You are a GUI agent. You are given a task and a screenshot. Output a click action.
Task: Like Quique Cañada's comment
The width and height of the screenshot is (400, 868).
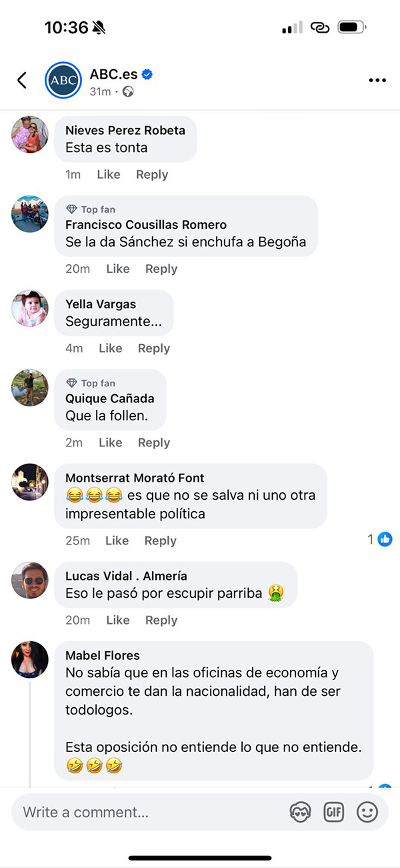111,442
